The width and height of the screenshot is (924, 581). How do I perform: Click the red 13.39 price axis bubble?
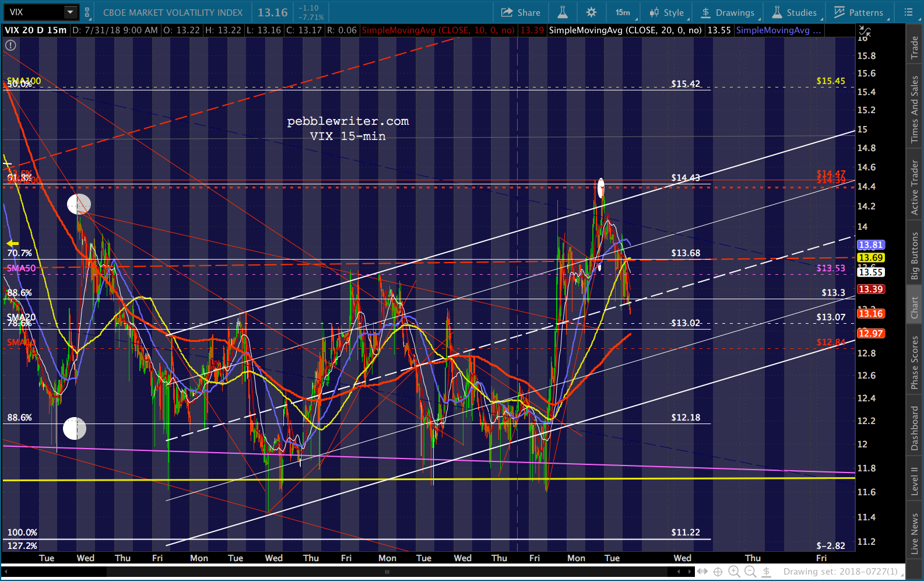coord(870,289)
